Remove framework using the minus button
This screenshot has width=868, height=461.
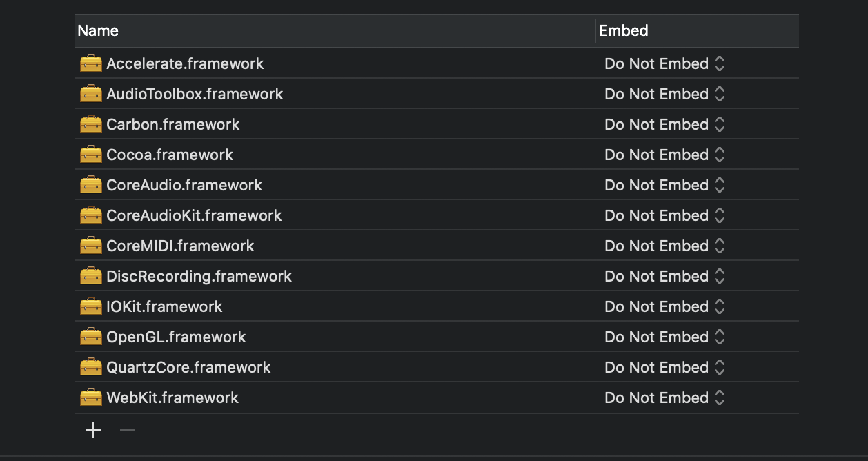pyautogui.click(x=128, y=431)
